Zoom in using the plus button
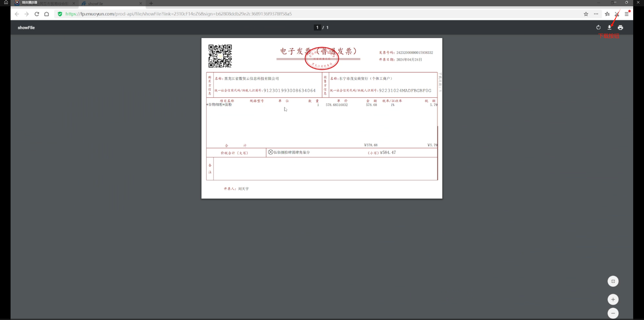 613,299
